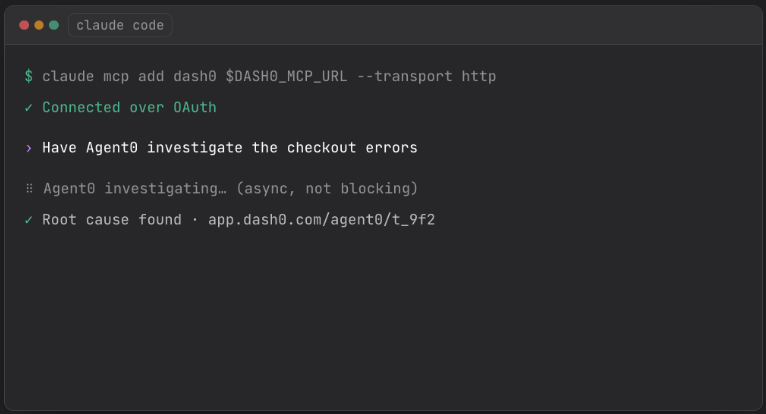The width and height of the screenshot is (766, 414).
Task: Click the $DASH0_MCP_URL variable in command
Action: [x=286, y=76]
